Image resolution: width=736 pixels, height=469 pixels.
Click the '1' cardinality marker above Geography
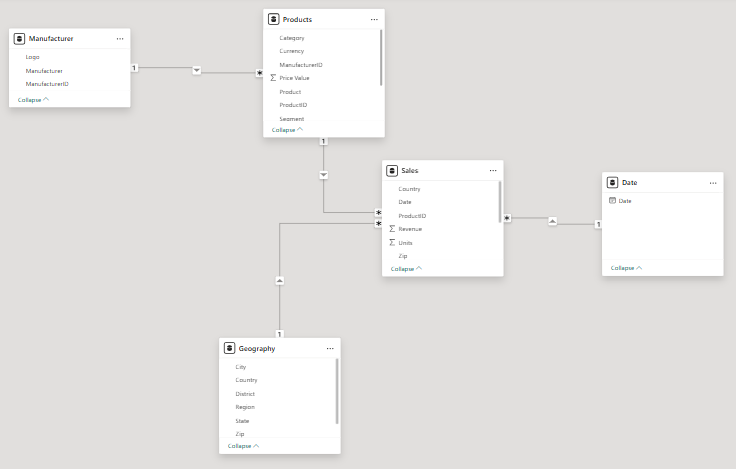(279, 334)
